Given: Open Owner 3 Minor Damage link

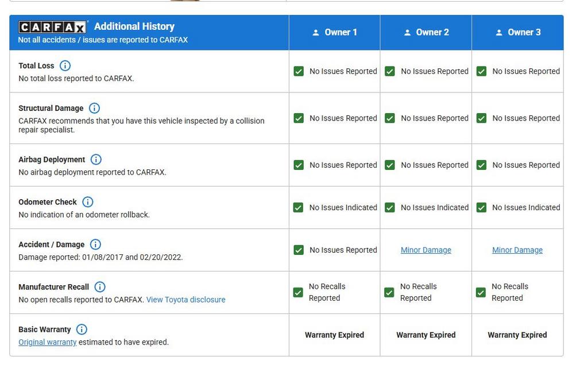Looking at the screenshot, I should pos(517,250).
